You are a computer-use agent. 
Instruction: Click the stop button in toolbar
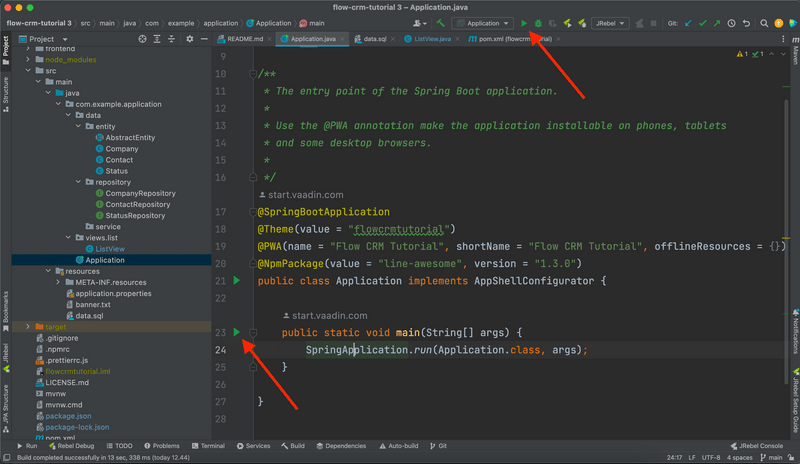point(653,23)
